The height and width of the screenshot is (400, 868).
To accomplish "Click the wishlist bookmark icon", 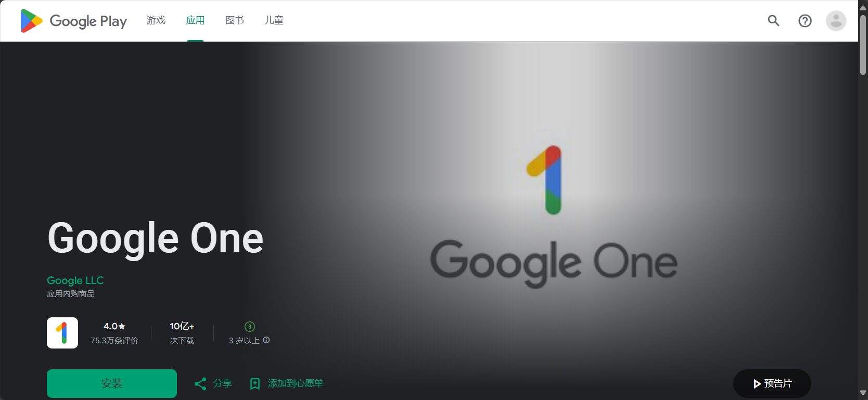I will click(255, 384).
